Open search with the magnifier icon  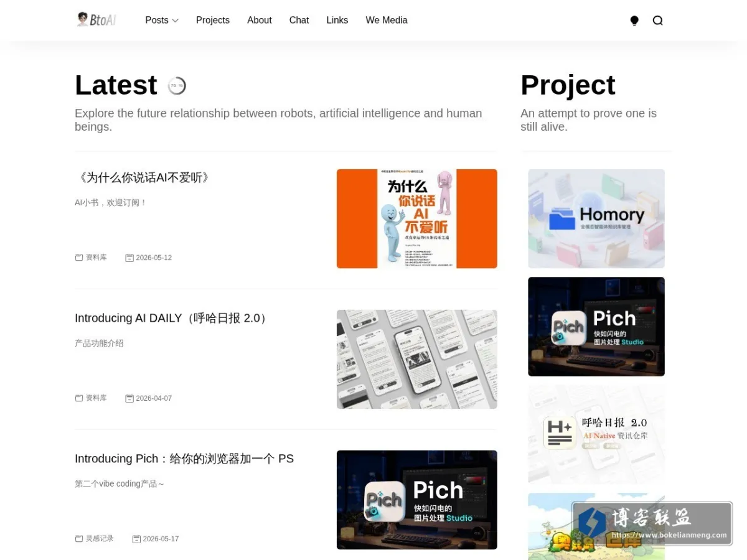tap(657, 21)
